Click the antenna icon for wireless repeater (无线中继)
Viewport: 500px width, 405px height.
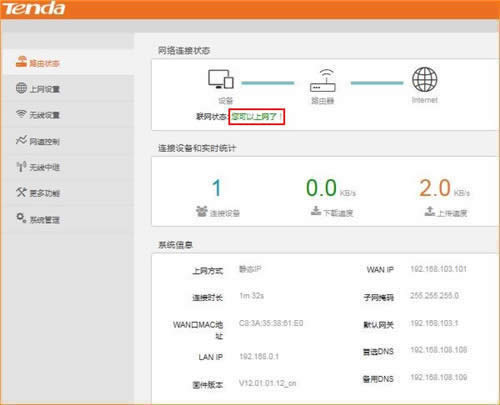21,167
